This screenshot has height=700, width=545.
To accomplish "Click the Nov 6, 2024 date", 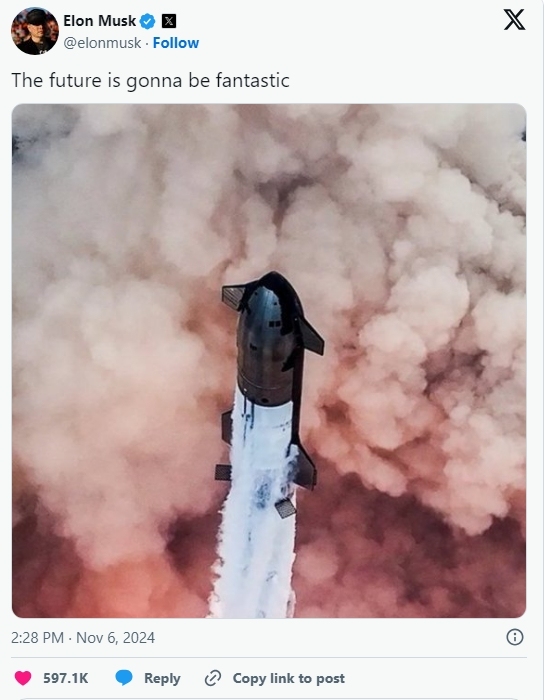I will pyautogui.click(x=116, y=638).
